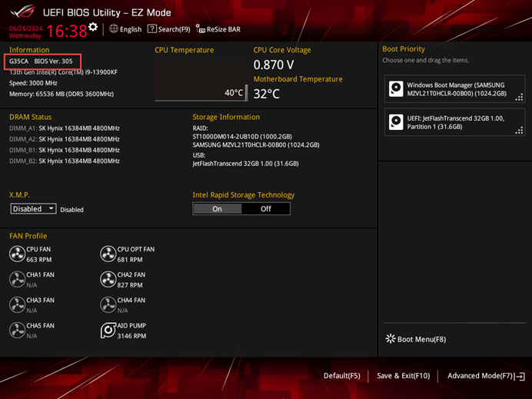Click the CPU FAN icon

17,254
